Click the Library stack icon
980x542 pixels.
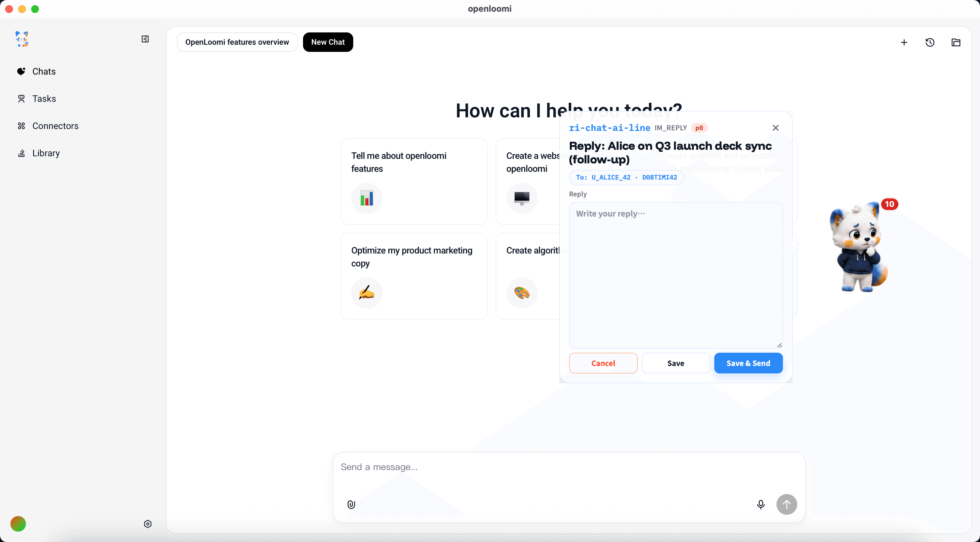(21, 153)
